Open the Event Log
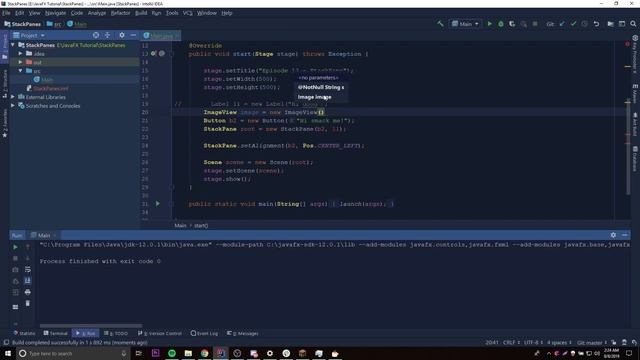The height and width of the screenshot is (360, 640). 204,333
